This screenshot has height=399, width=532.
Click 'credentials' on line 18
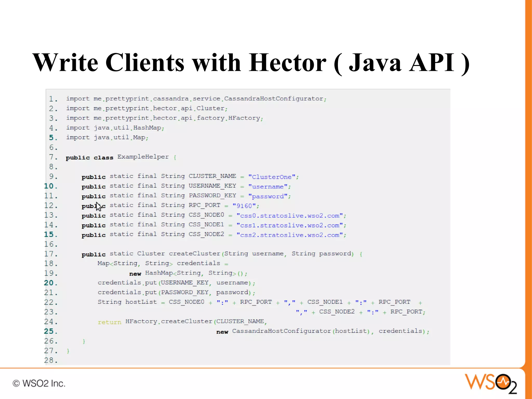[198, 263]
